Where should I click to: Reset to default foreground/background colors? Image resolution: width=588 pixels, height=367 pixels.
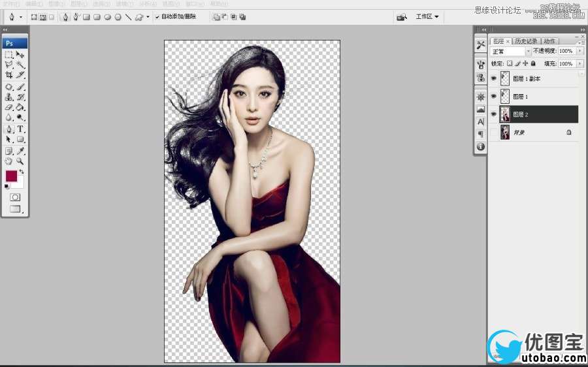[x=7, y=186]
